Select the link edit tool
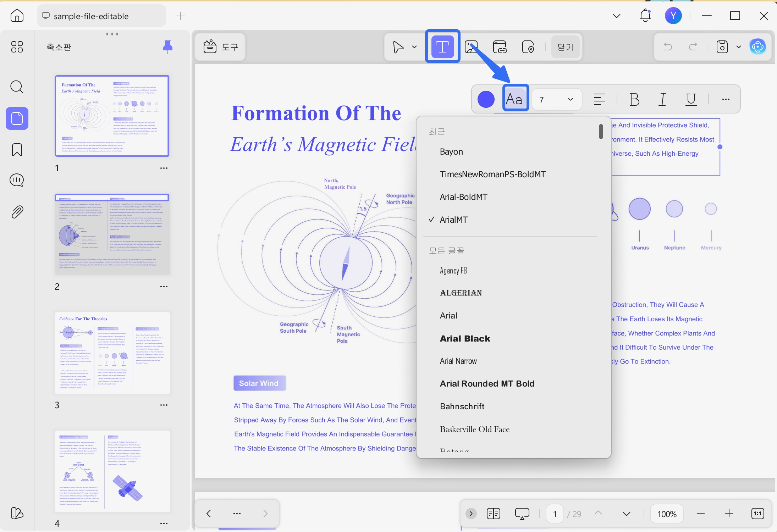Screen dimensions: 777x532 500,47
